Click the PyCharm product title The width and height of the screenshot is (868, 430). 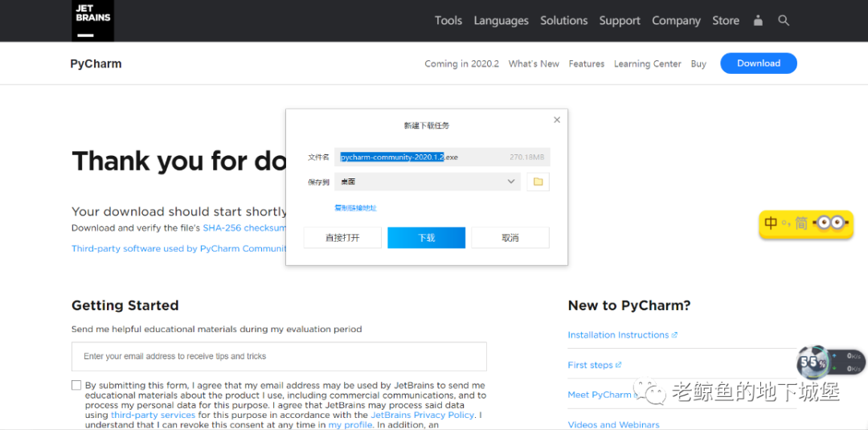click(96, 63)
